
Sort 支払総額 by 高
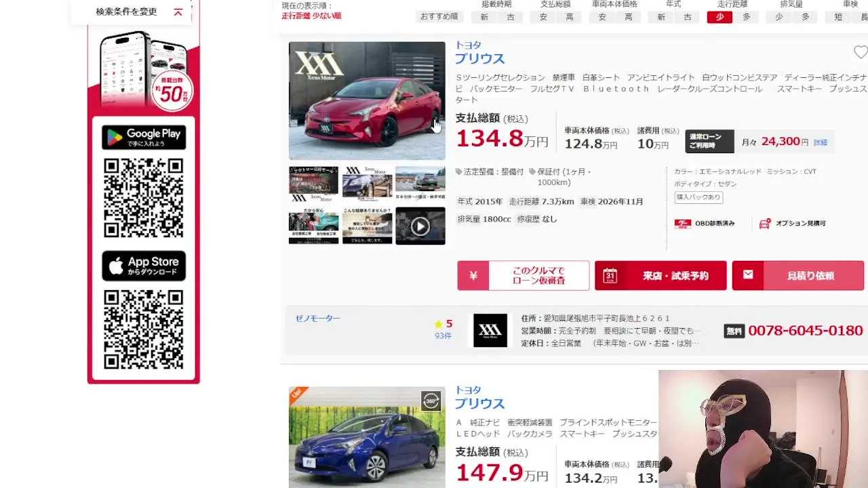570,17
